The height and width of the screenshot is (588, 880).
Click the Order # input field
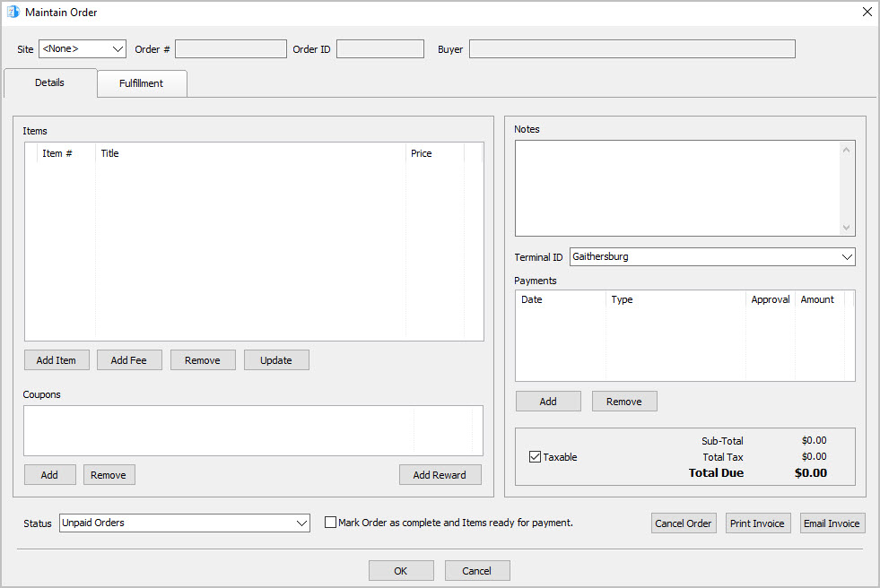pos(231,48)
